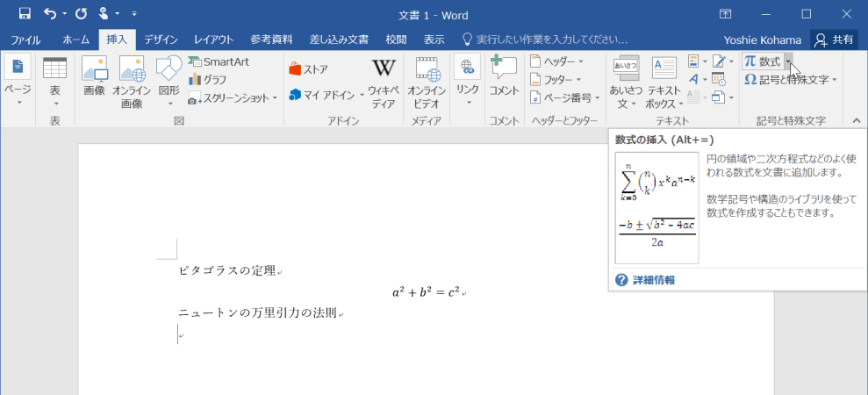Open the Customize Quick Access Toolbar dropdown
The height and width of the screenshot is (395, 868).
(x=134, y=14)
